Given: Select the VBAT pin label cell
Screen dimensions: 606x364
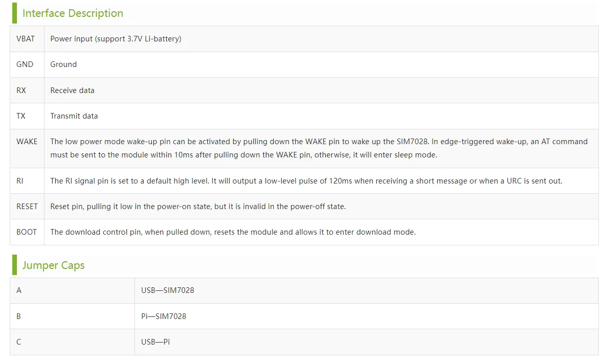Looking at the screenshot, I should (x=26, y=39).
